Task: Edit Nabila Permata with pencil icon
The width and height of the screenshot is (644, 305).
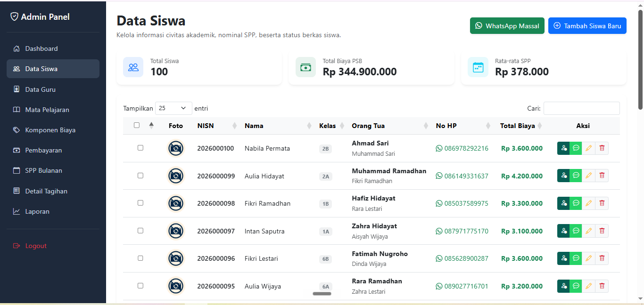Action: pos(588,148)
